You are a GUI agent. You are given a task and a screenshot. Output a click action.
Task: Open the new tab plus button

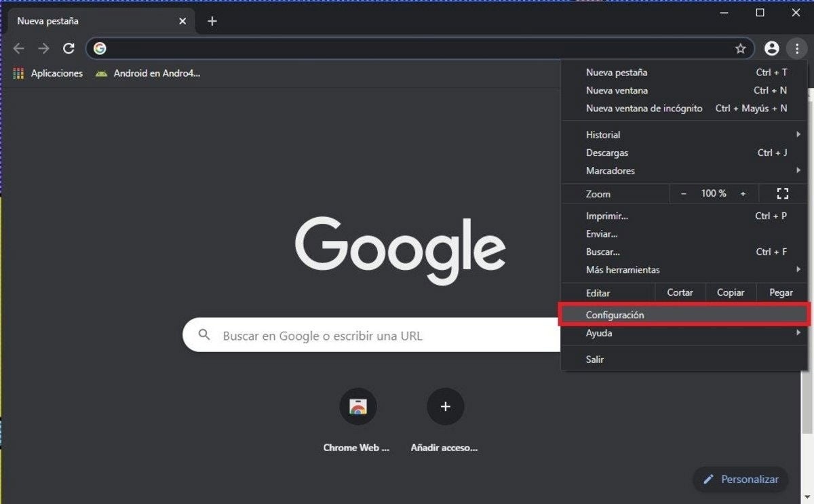tap(212, 21)
